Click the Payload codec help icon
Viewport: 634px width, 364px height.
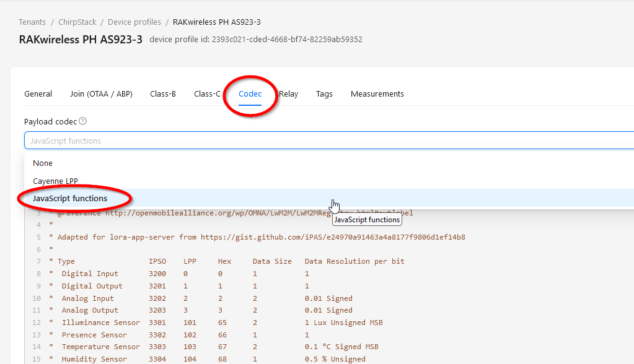[83, 121]
